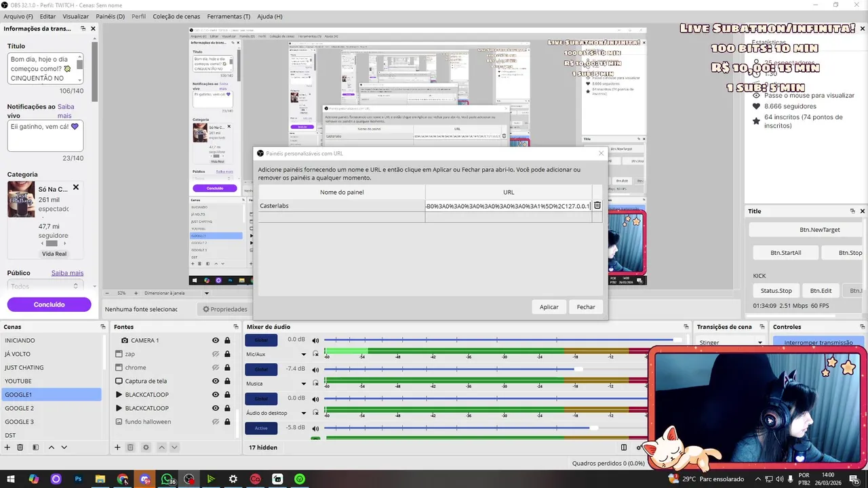
Task: Open Discord from the taskbar
Action: pos(144,479)
